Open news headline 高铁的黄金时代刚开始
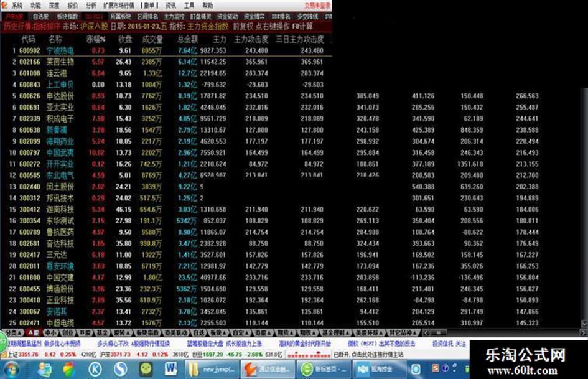Viewport: 588px width, 379px height. (304, 344)
